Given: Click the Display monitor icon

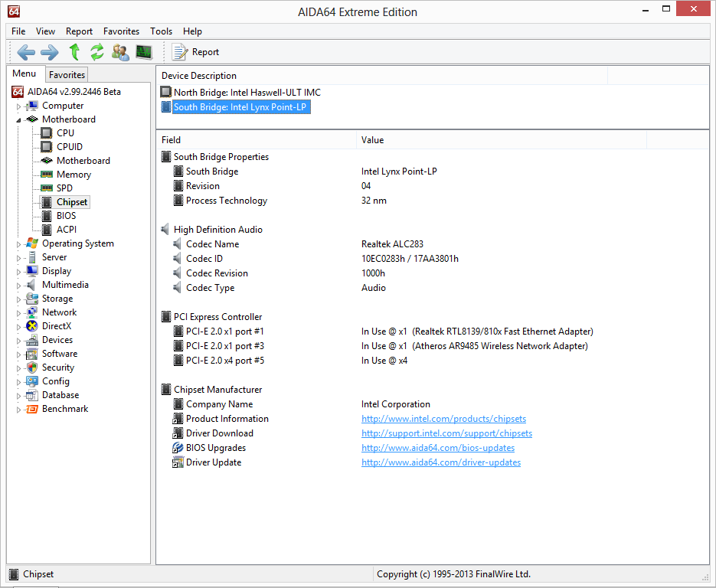Looking at the screenshot, I should [32, 271].
